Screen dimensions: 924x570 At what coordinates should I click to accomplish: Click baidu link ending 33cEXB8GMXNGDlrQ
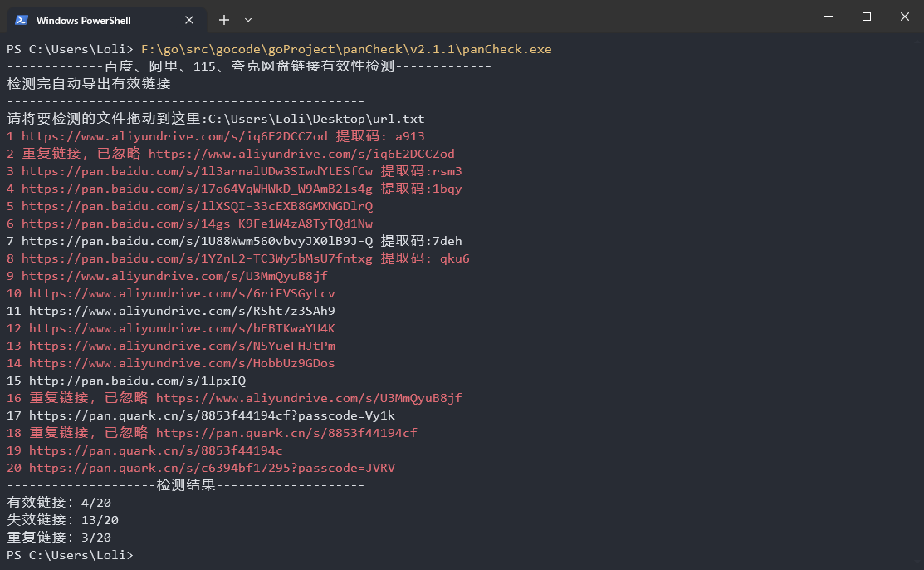197,206
